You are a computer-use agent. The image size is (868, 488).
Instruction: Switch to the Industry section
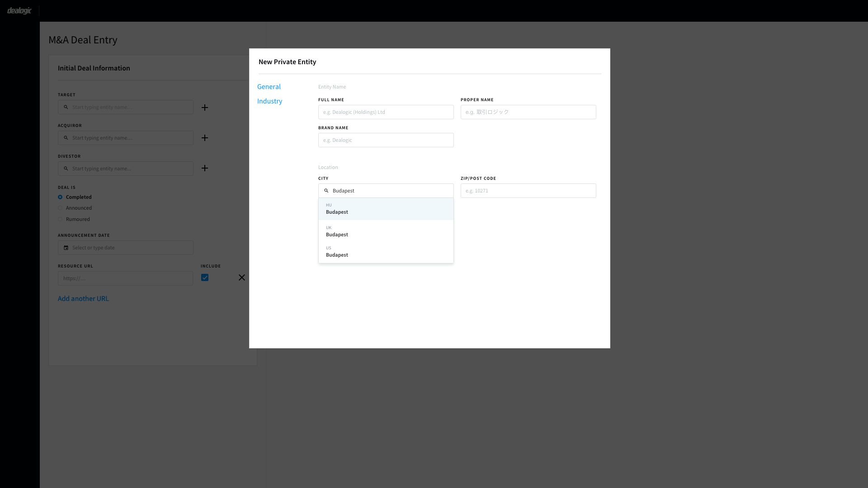pyautogui.click(x=269, y=101)
